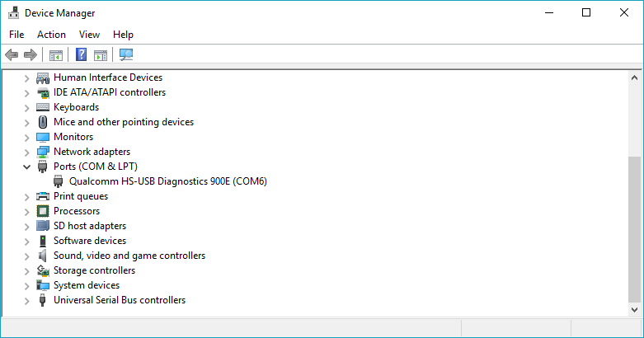Screen dimensions: 644x338
Task: Click the Back arrow toolbar icon
Action: tap(12, 54)
